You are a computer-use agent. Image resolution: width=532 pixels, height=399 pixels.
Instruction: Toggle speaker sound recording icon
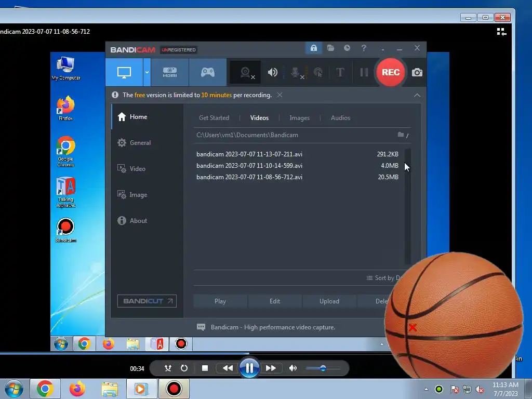click(272, 72)
